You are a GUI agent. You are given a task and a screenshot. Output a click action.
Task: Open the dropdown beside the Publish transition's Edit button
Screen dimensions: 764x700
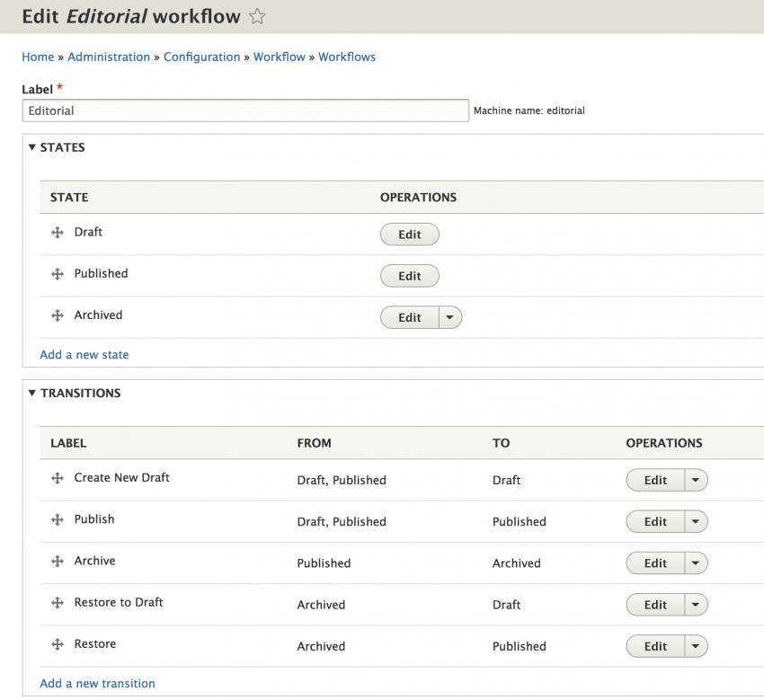pyautogui.click(x=696, y=521)
